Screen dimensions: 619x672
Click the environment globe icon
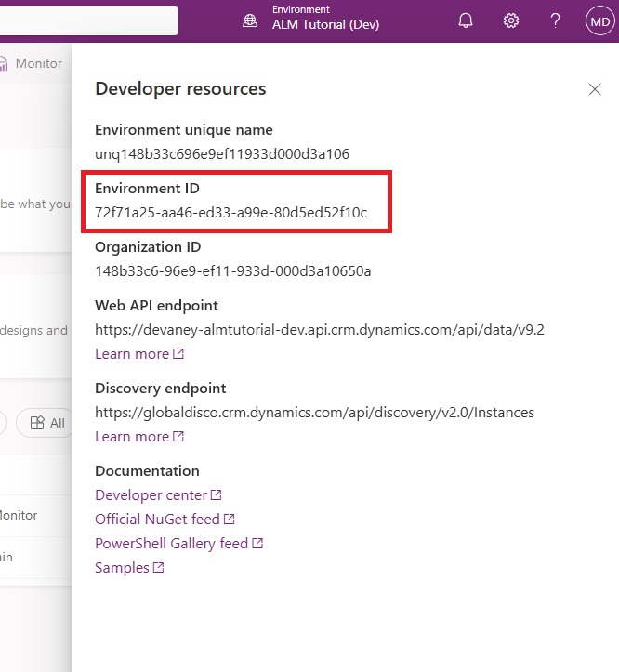coord(250,20)
